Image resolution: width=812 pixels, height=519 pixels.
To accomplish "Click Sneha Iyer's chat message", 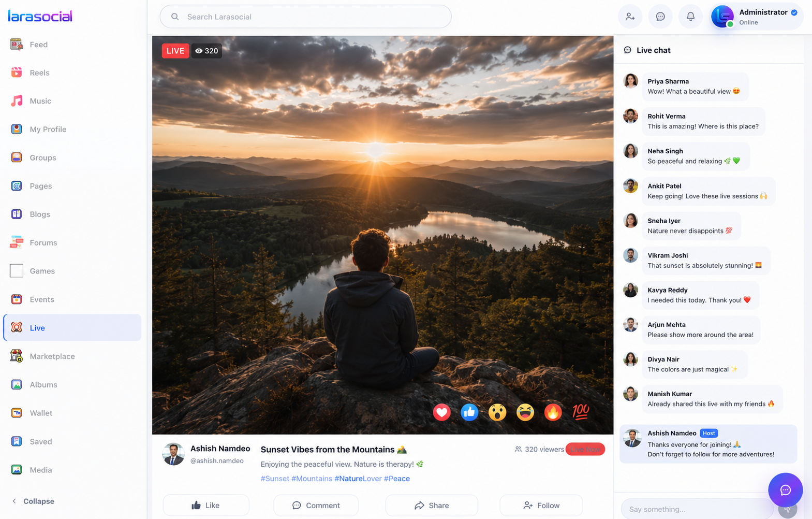I will (x=691, y=226).
